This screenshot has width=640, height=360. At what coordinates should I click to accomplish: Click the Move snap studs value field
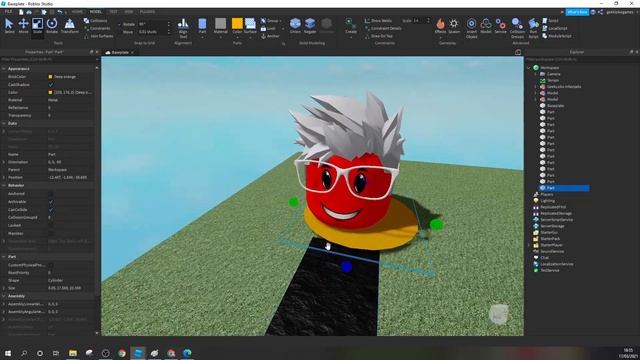click(152, 32)
